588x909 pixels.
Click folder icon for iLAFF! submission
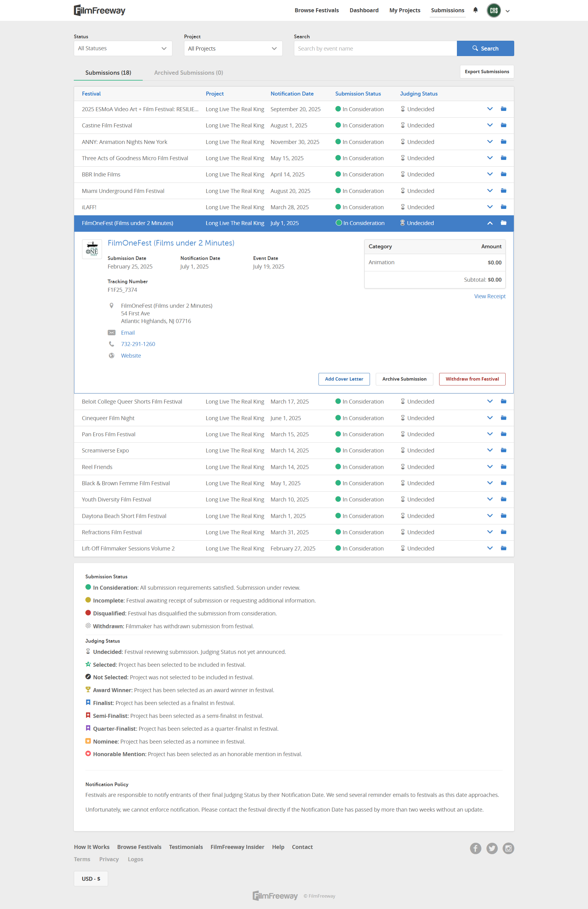point(503,207)
